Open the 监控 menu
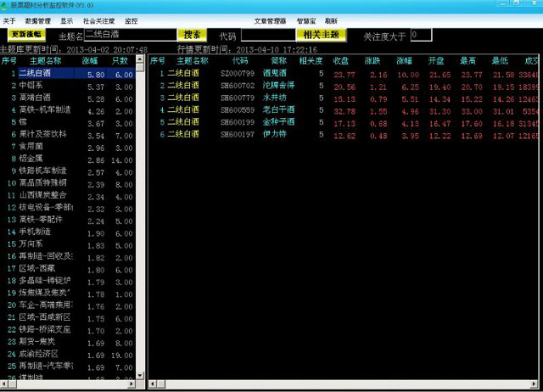Viewport: 543px width, 392px height. pos(132,21)
